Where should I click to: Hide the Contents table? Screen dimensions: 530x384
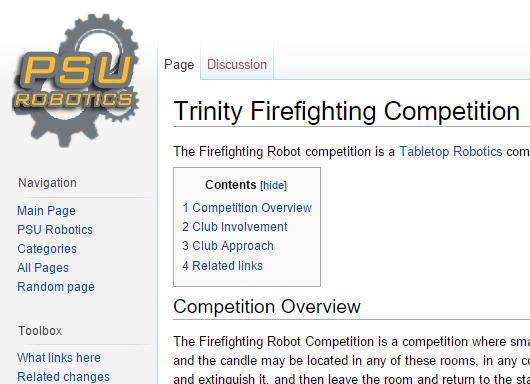tap(273, 185)
